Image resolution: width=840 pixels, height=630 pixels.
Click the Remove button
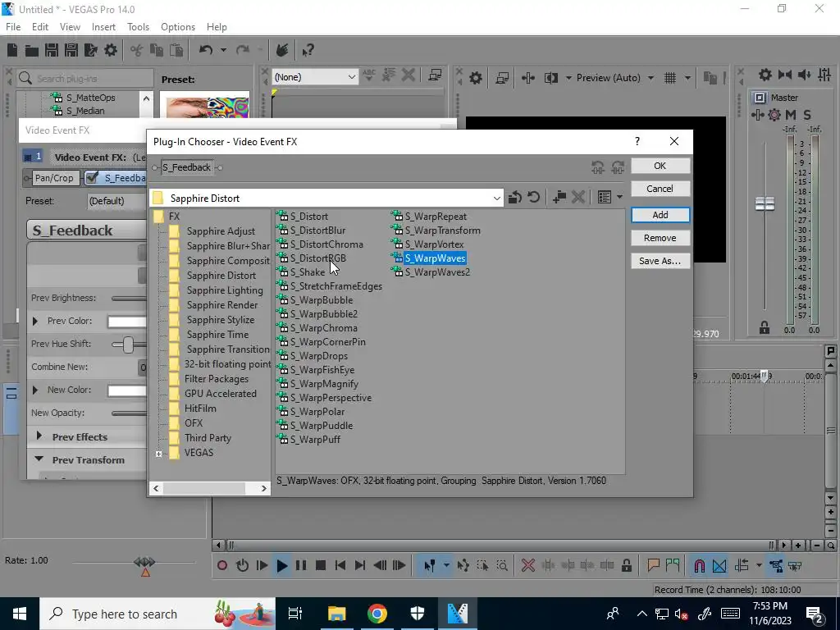click(x=660, y=238)
